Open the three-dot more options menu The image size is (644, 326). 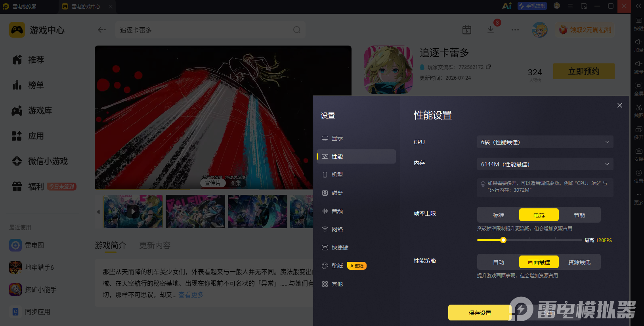515,30
